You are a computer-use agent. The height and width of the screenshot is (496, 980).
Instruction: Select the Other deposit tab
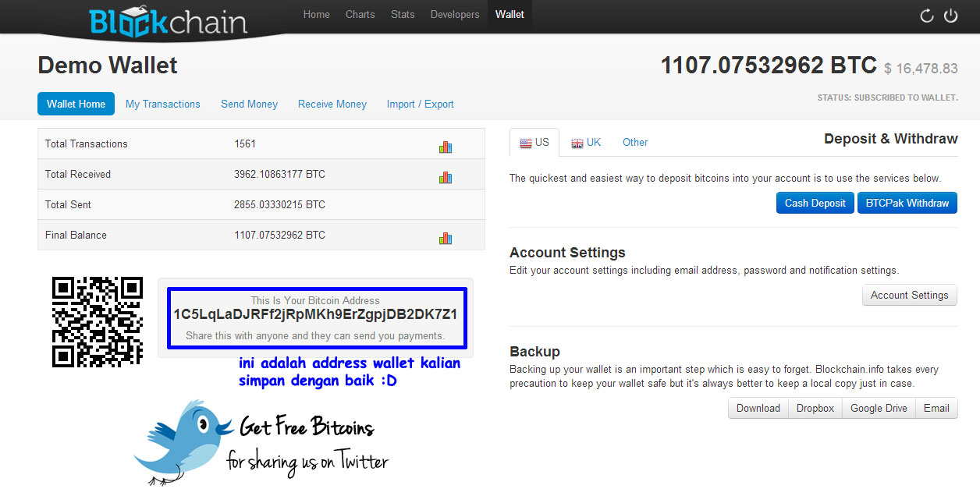click(635, 142)
